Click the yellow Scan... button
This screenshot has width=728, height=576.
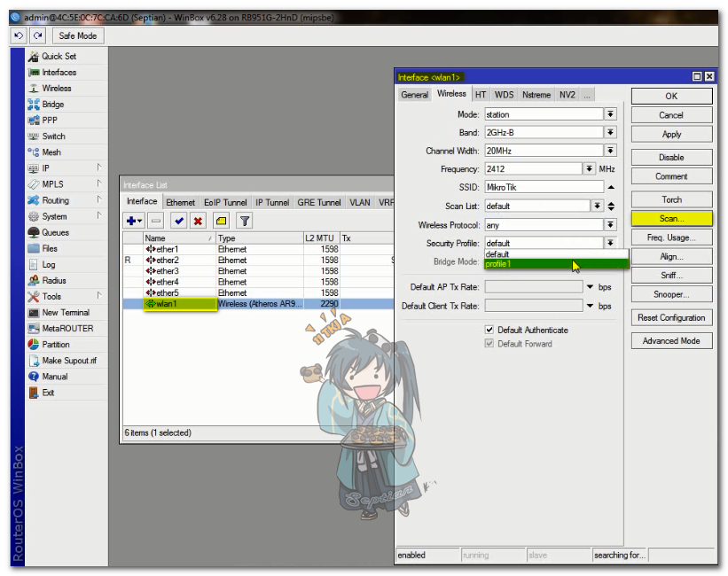pyautogui.click(x=671, y=219)
